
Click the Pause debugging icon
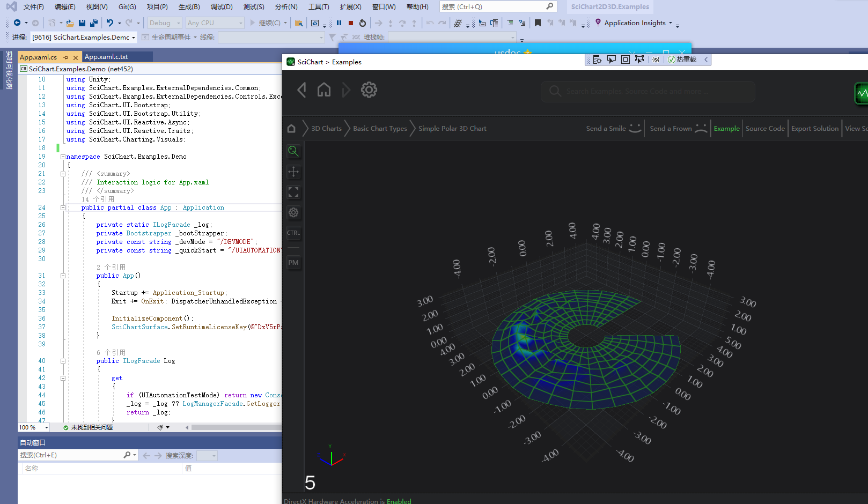[339, 23]
